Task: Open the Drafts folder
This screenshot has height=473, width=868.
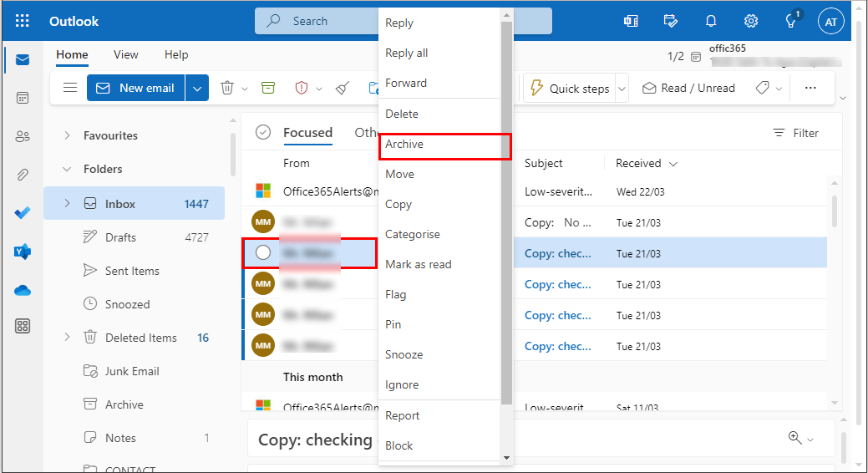Action: [x=134, y=237]
